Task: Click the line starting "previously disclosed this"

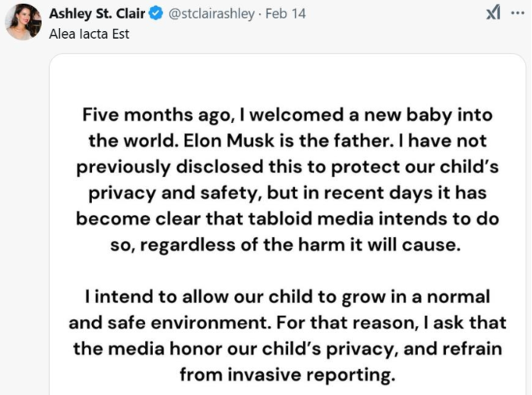Action: point(289,167)
